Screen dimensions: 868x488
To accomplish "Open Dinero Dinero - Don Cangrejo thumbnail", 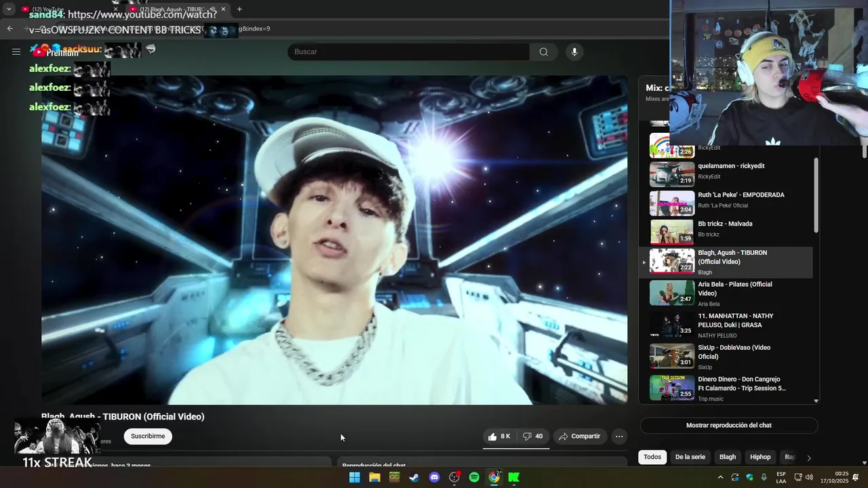I will pos(672,388).
